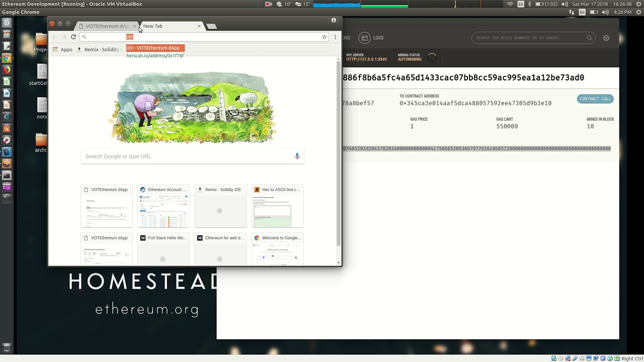The width and height of the screenshot is (644, 362).
Task: Open the host keyboard layout En indicator
Action: [x=521, y=4]
